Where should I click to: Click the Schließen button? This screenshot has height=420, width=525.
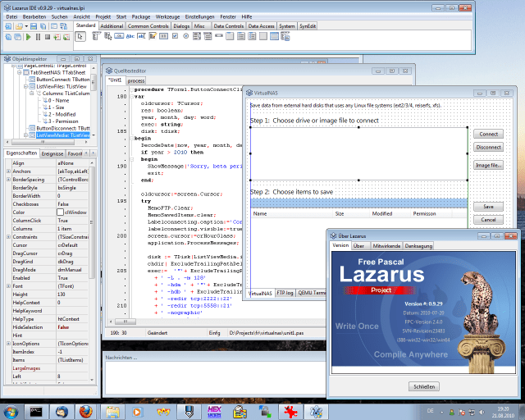pyautogui.click(x=424, y=386)
